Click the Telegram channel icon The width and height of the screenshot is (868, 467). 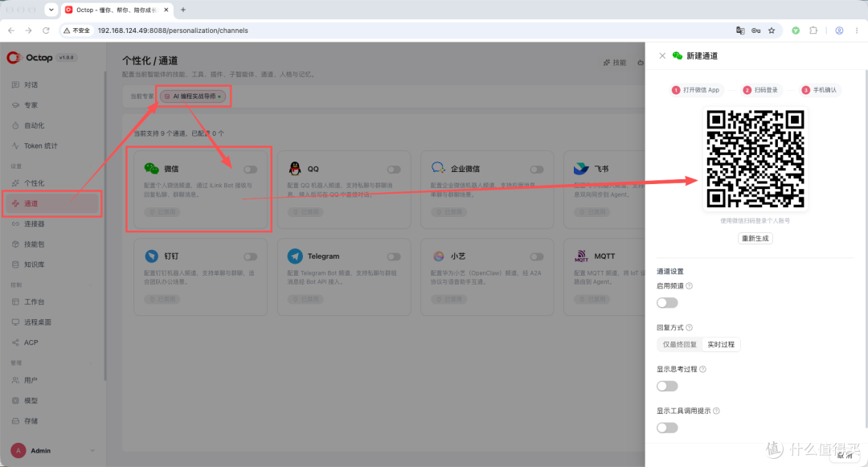tap(295, 256)
